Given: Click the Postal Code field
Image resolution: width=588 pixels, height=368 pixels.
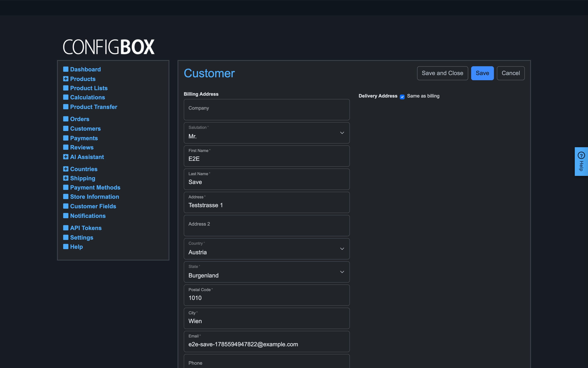Looking at the screenshot, I should 267,295.
